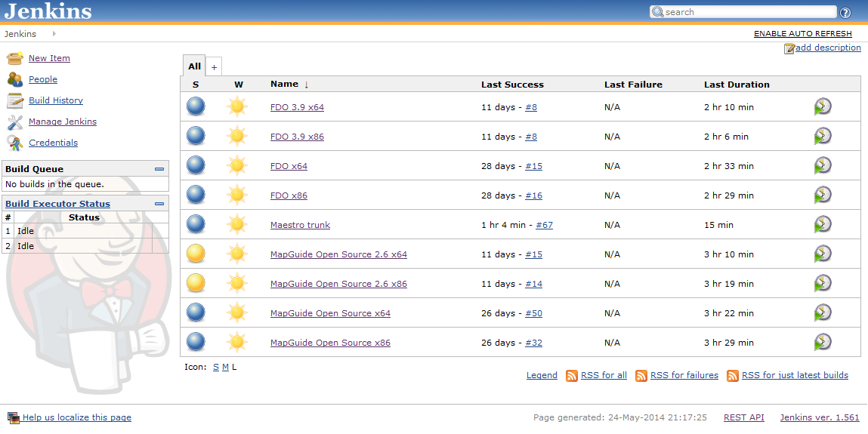Click the search magnifier icon
Screen dimensions: 868x434
point(658,11)
